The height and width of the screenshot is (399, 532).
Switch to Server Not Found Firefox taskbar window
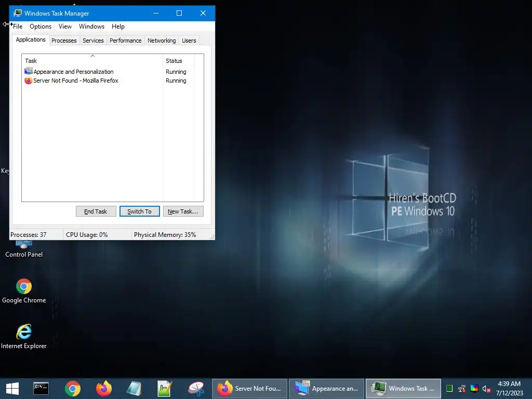click(250, 389)
